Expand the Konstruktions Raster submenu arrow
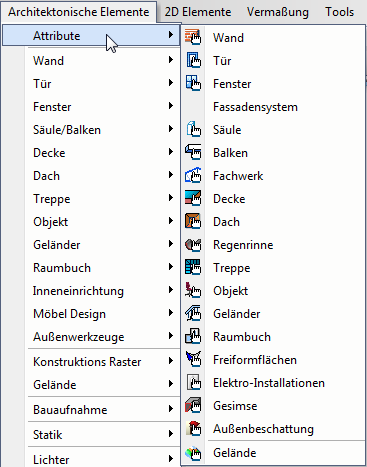 click(171, 361)
